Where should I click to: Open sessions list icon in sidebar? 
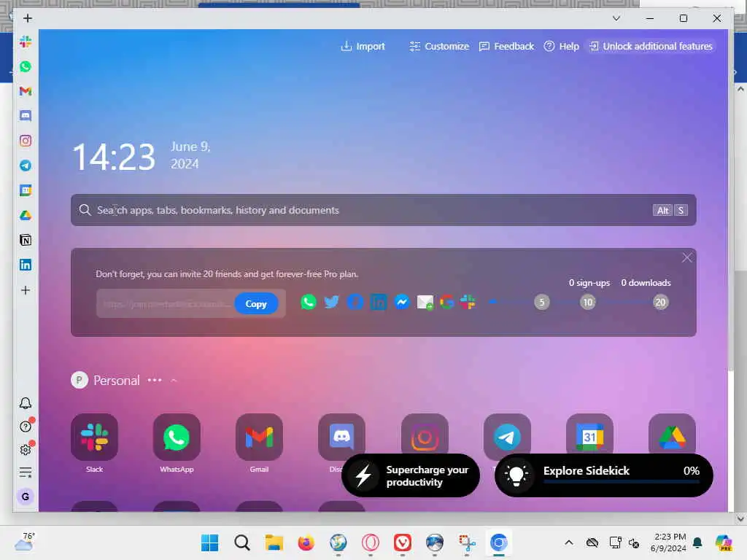[26, 472]
